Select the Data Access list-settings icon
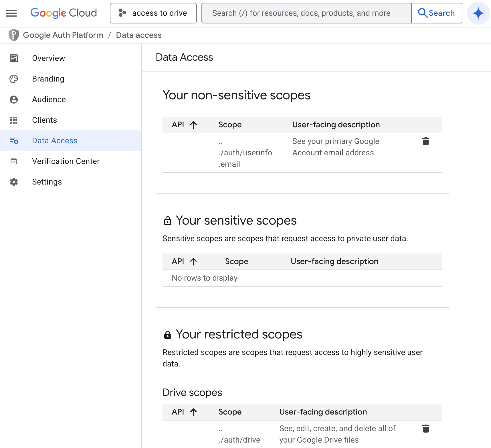Viewport: 491px width, 448px height. 13,140
